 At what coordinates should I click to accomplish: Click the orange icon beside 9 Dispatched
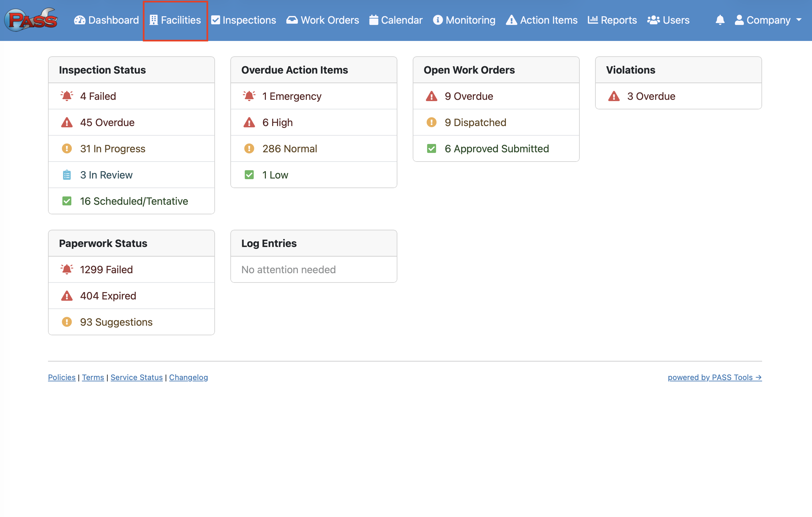coord(431,123)
